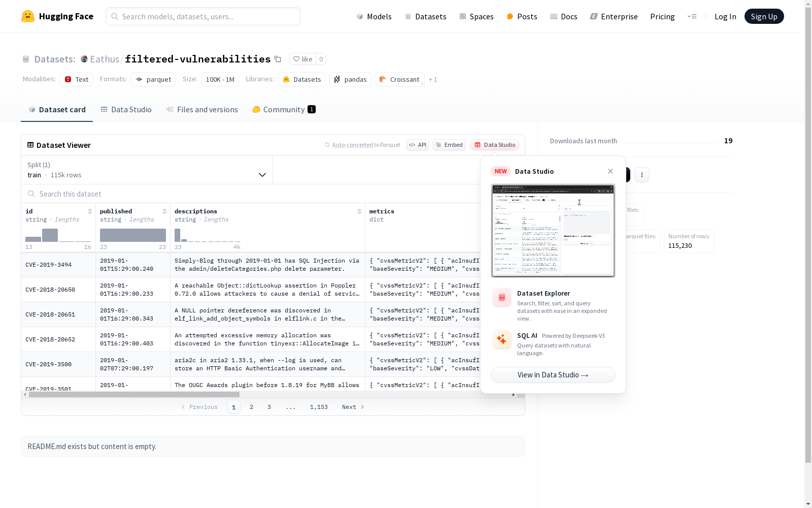Go to Spaces in top navigation

tap(477, 16)
